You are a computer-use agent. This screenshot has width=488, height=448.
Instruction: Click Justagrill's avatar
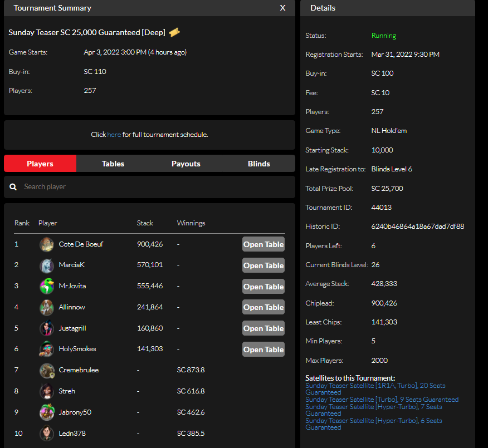47,328
